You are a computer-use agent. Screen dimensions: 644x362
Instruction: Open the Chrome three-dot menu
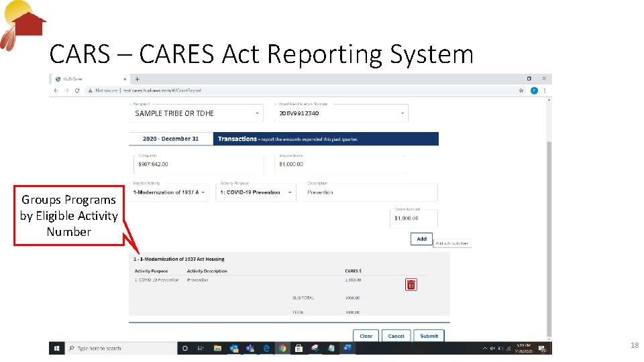point(545,90)
